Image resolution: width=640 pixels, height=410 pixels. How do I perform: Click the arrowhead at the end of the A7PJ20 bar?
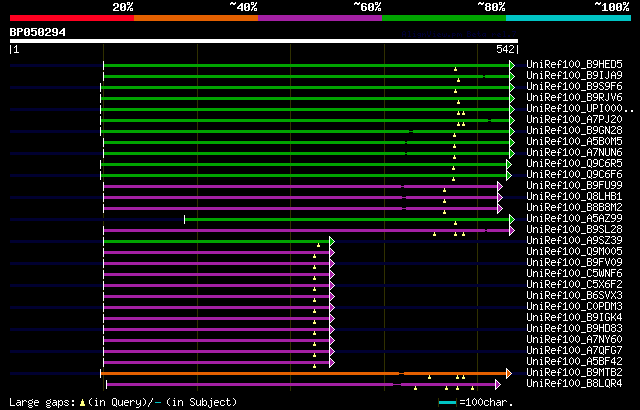[x=512, y=120]
